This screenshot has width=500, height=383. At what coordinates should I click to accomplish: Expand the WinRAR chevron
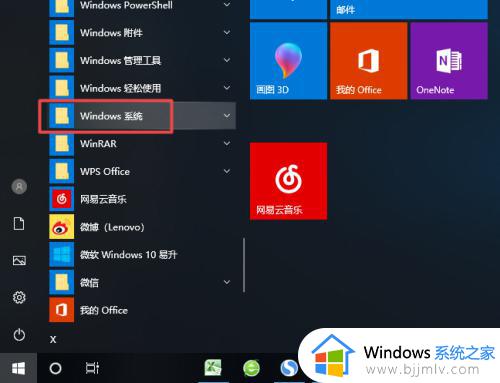point(227,143)
